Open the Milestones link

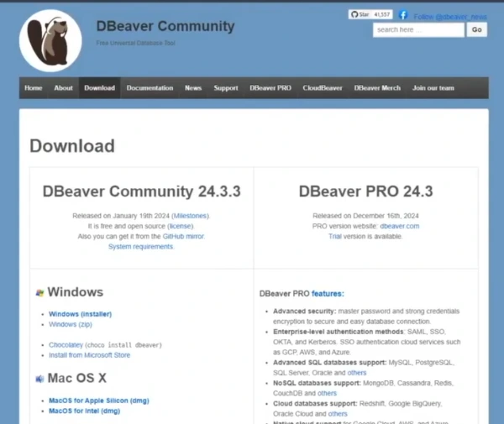click(191, 216)
